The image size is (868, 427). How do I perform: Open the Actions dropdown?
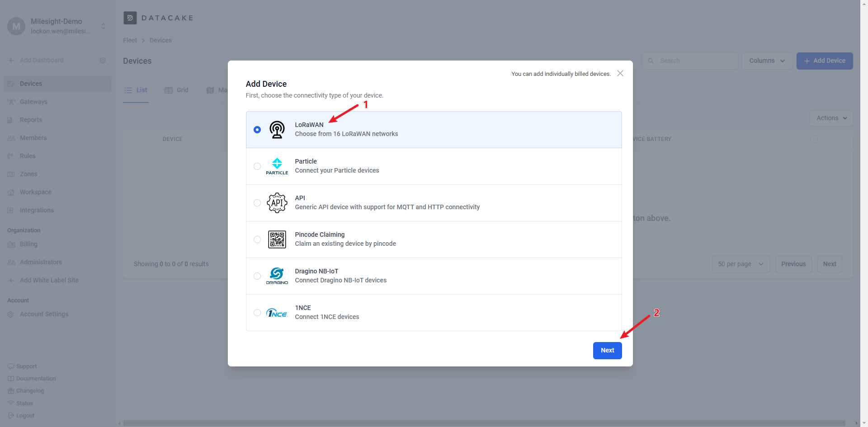point(831,118)
